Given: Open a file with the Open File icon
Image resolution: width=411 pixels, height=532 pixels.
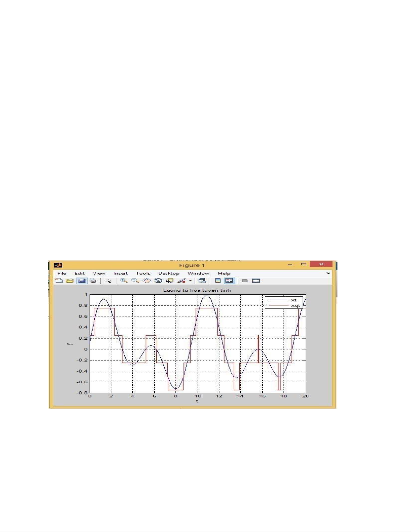Looking at the screenshot, I should [70, 281].
